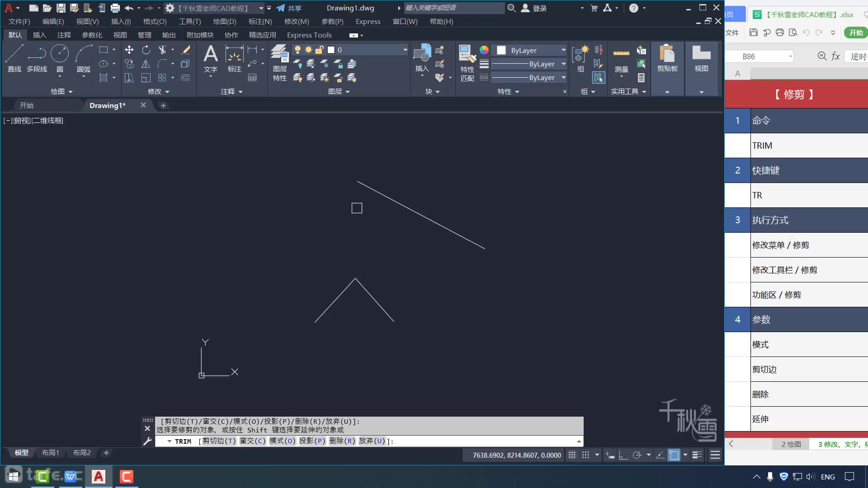This screenshot has width=868, height=488.
Task: Click the white layer color swatch
Action: [331, 50]
